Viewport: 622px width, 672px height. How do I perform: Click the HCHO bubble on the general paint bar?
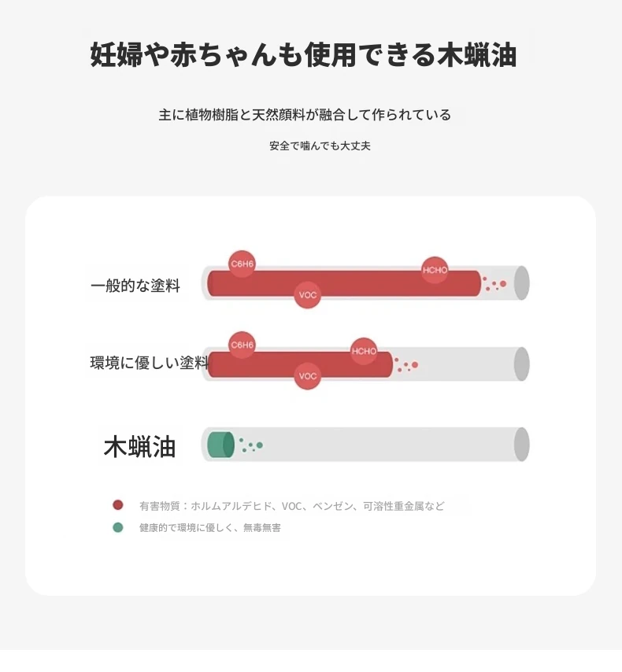coord(435,270)
